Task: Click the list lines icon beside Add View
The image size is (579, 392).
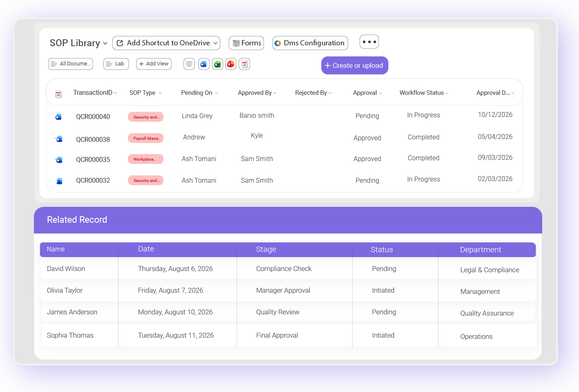Action: pos(189,64)
